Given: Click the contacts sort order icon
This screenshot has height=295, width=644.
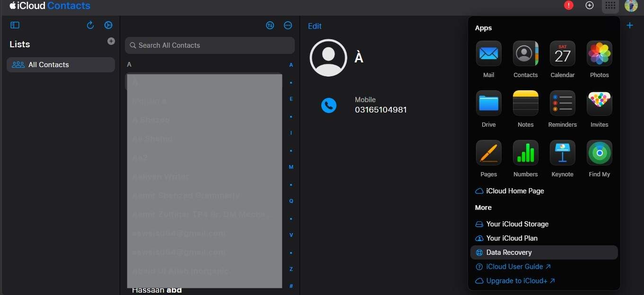Looking at the screenshot, I should click(x=270, y=26).
